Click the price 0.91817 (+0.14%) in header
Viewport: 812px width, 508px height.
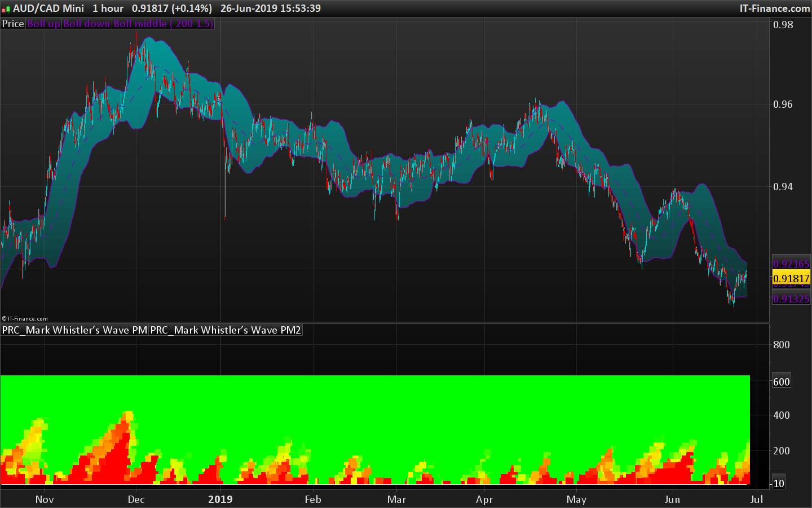(172, 8)
